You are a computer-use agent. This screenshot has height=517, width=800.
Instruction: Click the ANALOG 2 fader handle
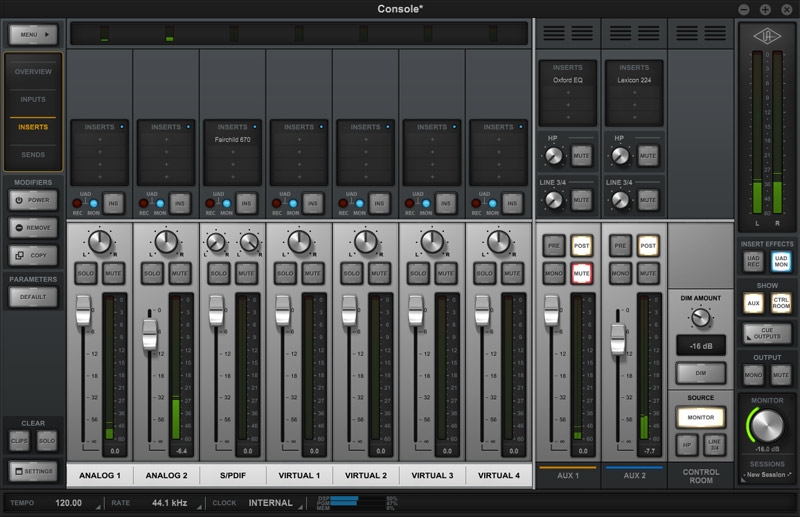click(x=150, y=334)
